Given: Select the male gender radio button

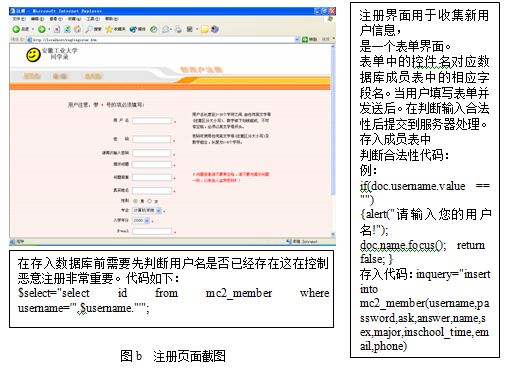Looking at the screenshot, I should tap(135, 201).
